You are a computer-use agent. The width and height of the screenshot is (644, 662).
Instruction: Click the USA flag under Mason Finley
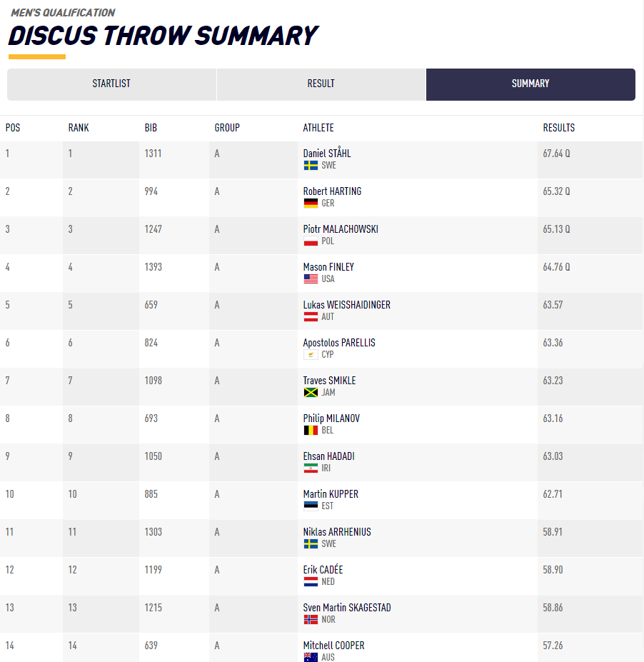[x=311, y=279]
